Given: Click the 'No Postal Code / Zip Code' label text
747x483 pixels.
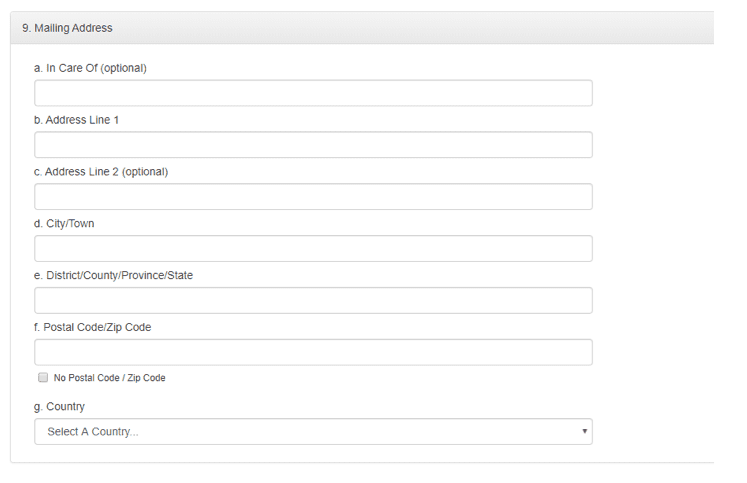Looking at the screenshot, I should coord(110,378).
